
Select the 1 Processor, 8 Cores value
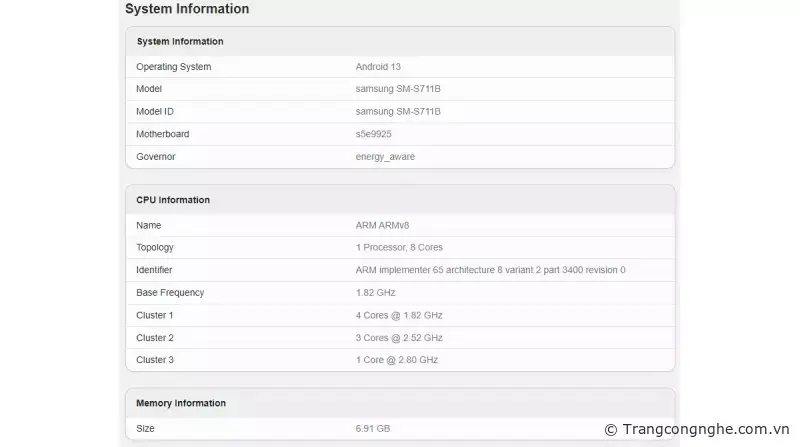click(x=399, y=247)
